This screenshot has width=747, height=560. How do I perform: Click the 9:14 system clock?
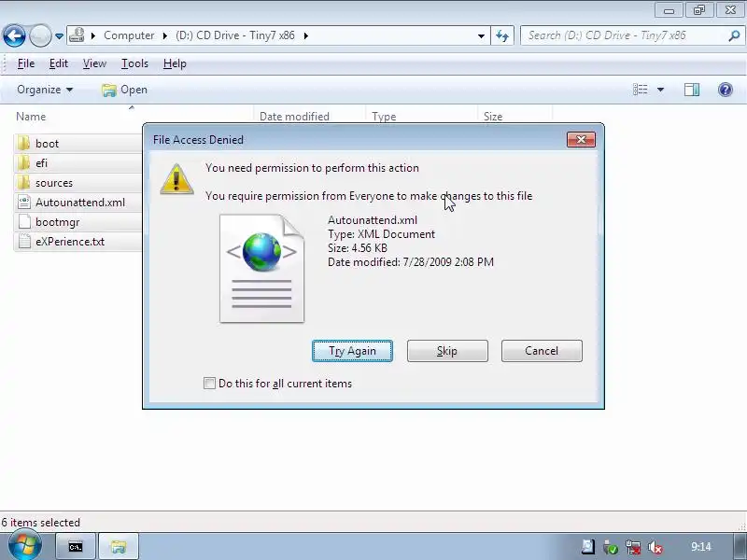point(701,547)
